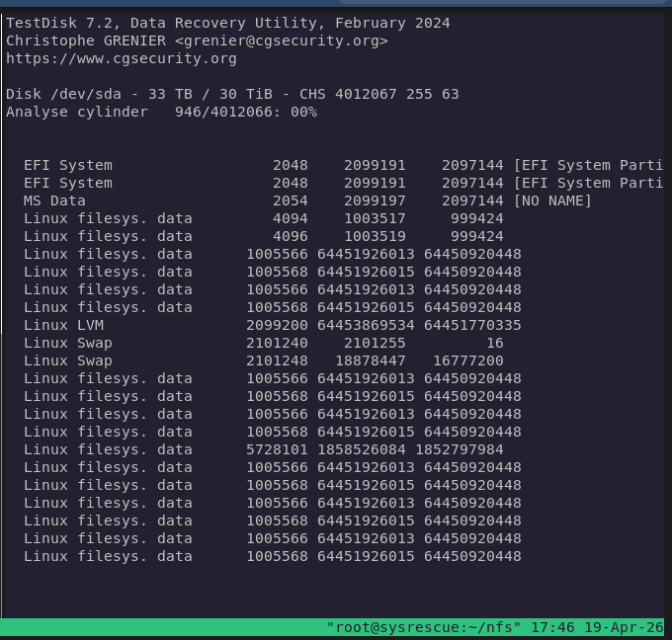Click the size value '16' in Swap row

point(494,343)
